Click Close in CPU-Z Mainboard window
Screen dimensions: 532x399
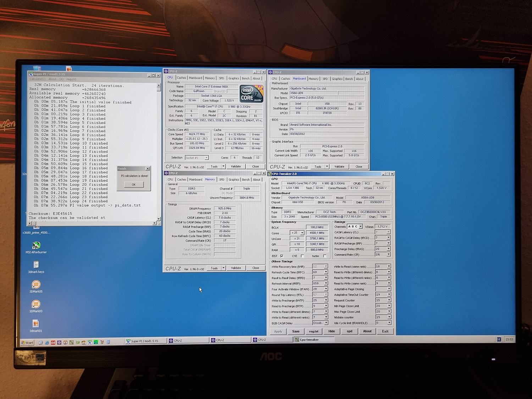[359, 167]
